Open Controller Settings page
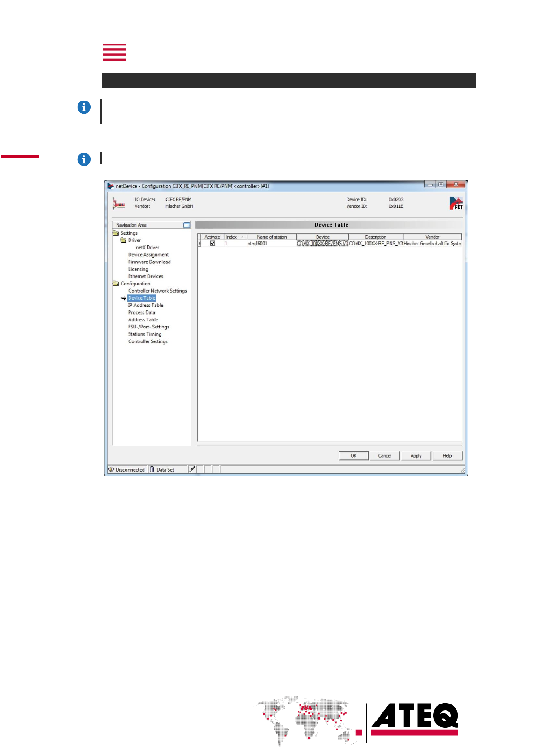 [x=148, y=341]
